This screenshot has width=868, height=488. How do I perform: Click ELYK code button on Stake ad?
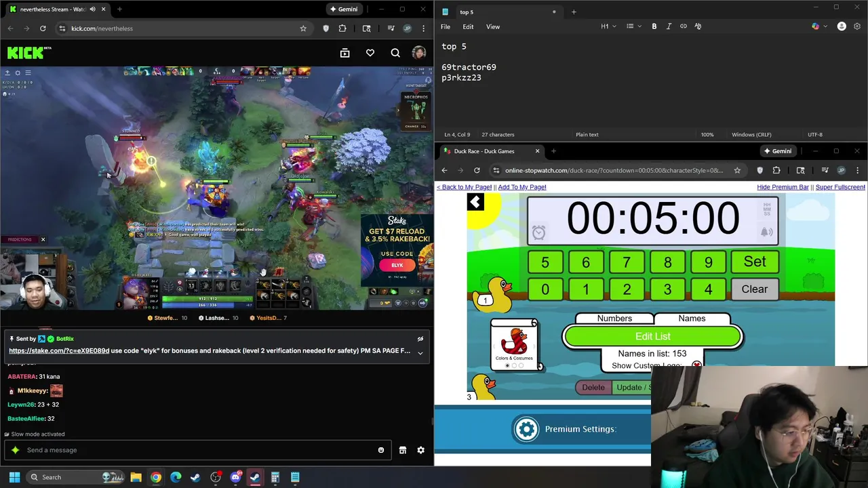pyautogui.click(x=397, y=265)
